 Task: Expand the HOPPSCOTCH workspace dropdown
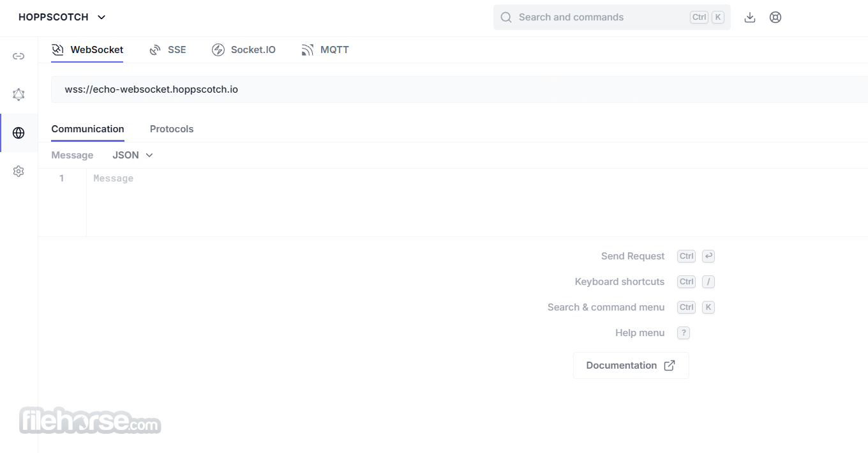click(62, 17)
